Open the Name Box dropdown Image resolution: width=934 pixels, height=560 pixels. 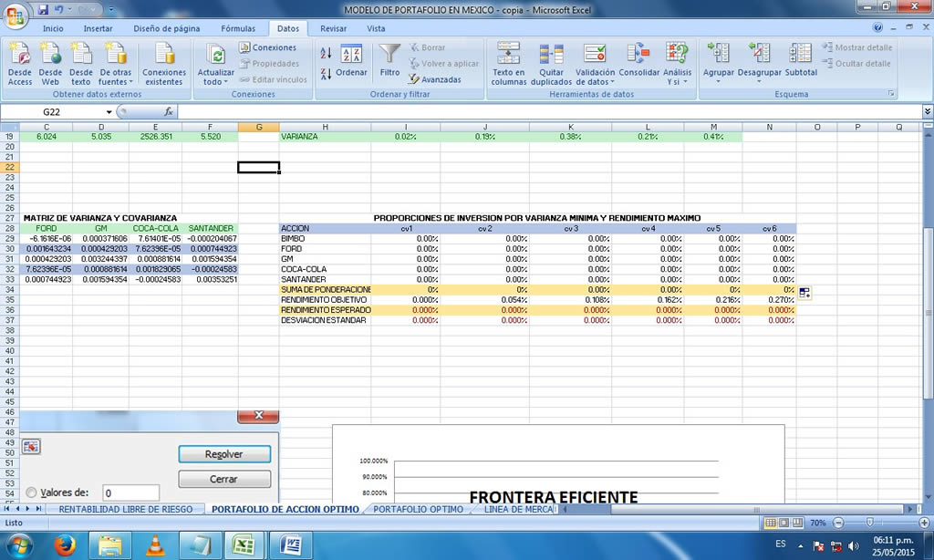point(109,111)
